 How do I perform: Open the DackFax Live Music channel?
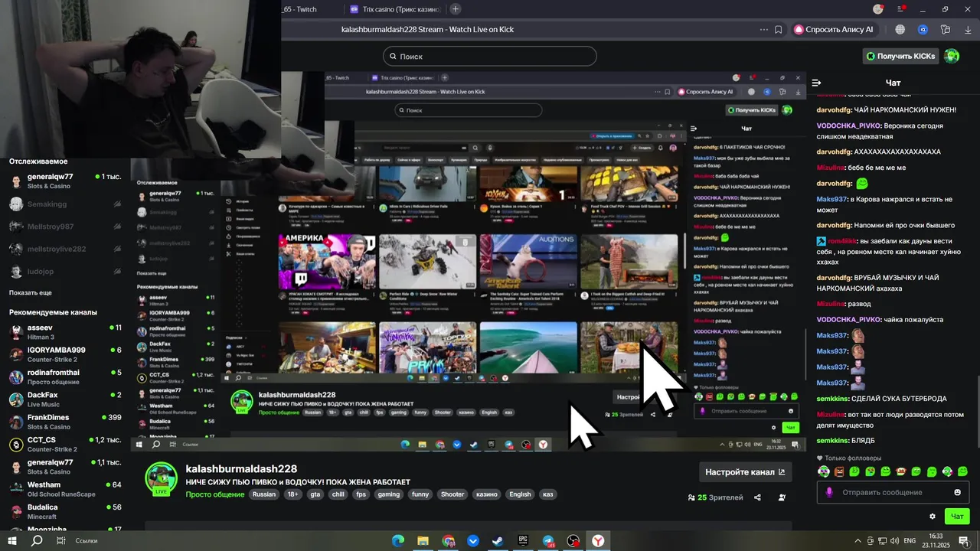point(64,399)
